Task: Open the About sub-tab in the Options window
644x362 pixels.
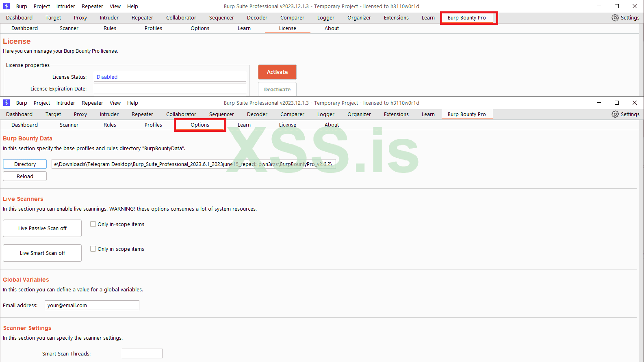Action: pos(332,125)
